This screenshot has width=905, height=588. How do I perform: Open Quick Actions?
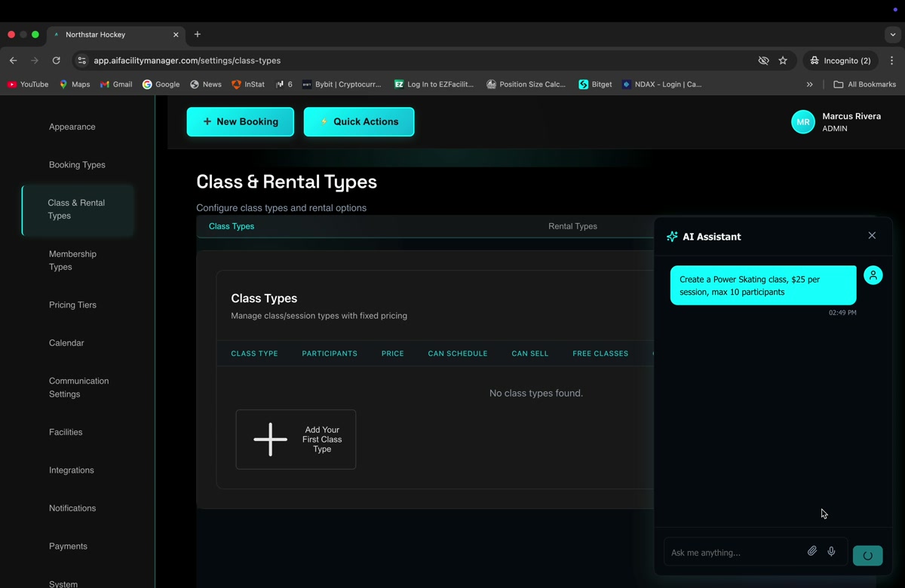coord(359,121)
